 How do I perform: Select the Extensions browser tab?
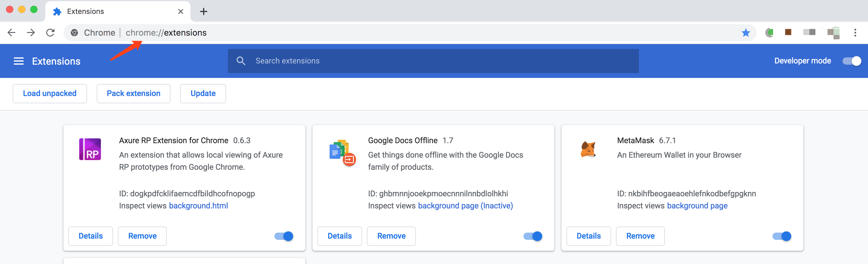(118, 11)
